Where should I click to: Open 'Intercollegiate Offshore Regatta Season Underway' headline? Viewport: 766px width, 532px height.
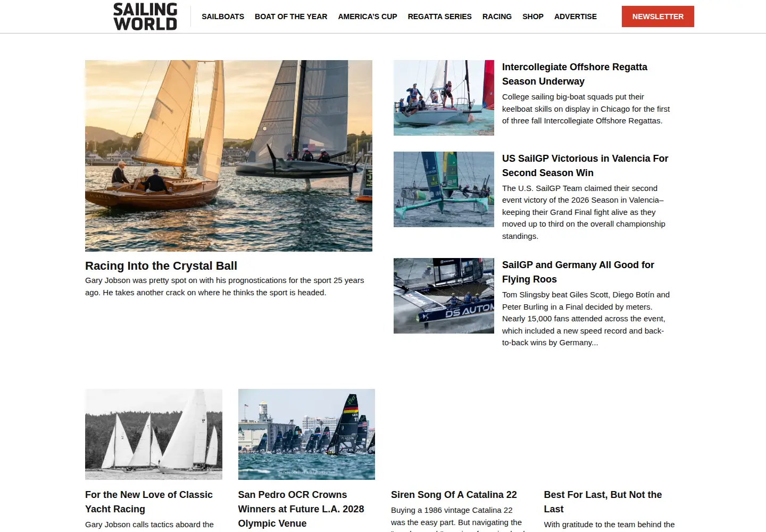574,74
